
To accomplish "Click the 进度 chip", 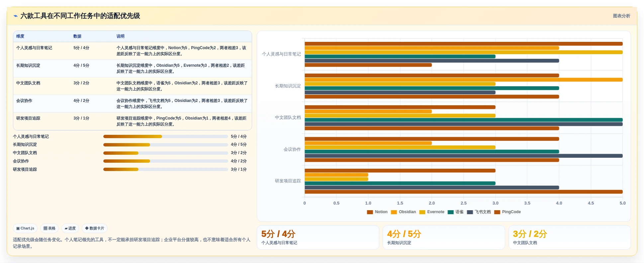I will 70,228.
